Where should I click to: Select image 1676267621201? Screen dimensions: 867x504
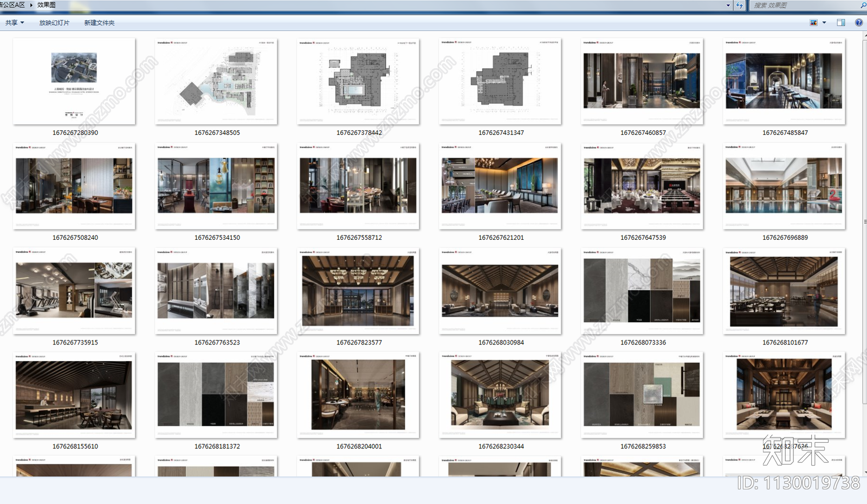500,186
